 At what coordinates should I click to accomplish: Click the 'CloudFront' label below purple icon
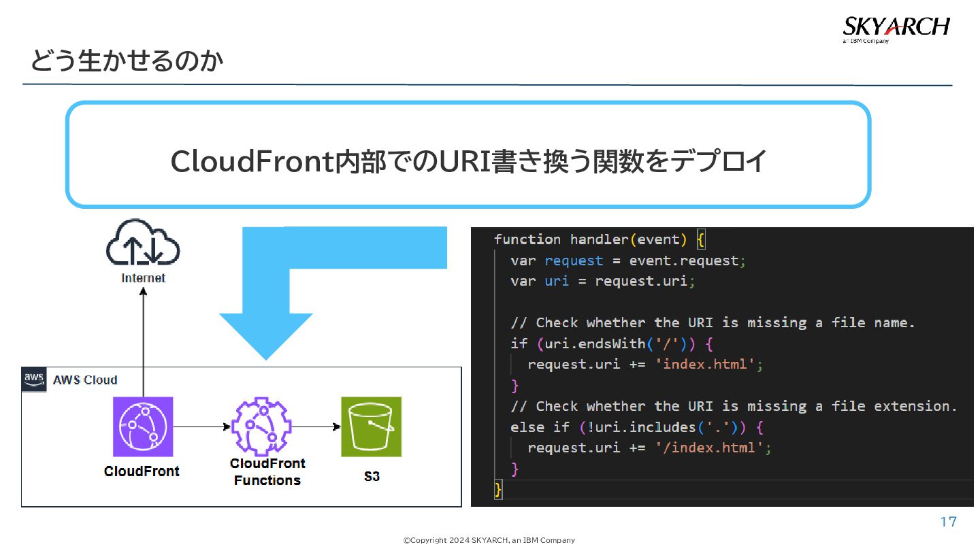click(142, 471)
